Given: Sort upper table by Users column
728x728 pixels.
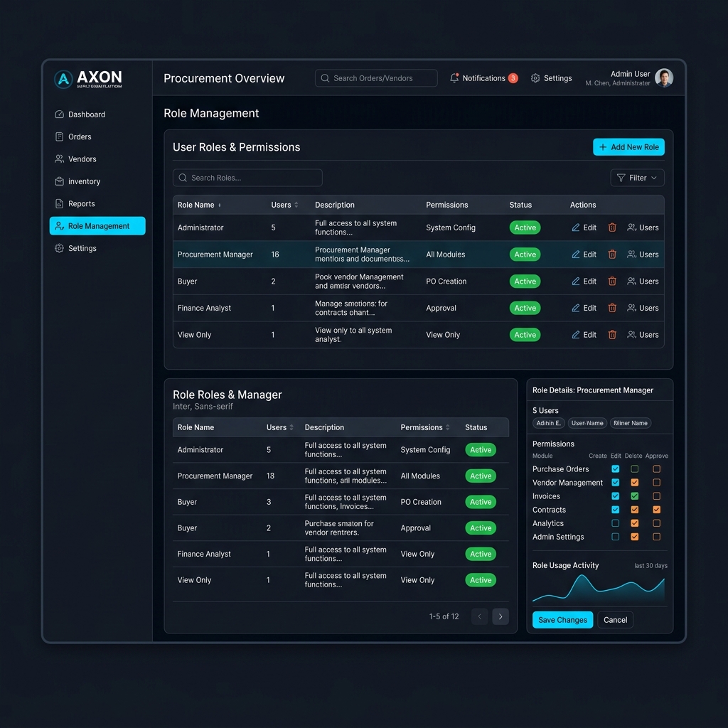Looking at the screenshot, I should (x=296, y=205).
